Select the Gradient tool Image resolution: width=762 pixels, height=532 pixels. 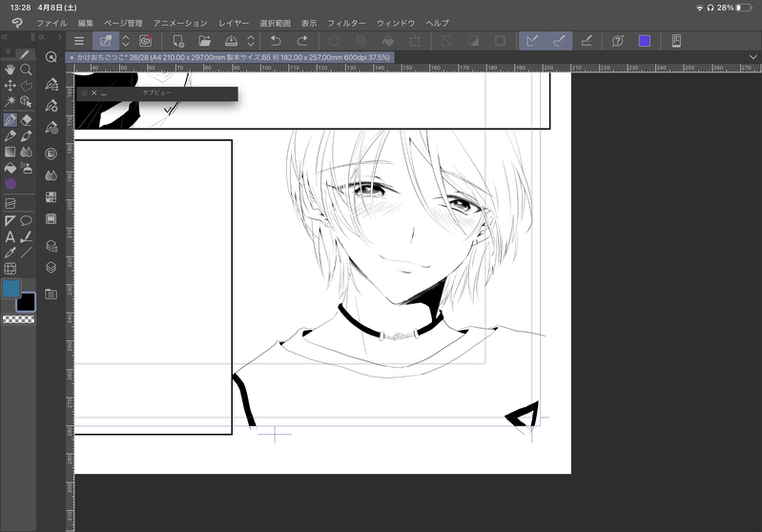[x=10, y=153]
